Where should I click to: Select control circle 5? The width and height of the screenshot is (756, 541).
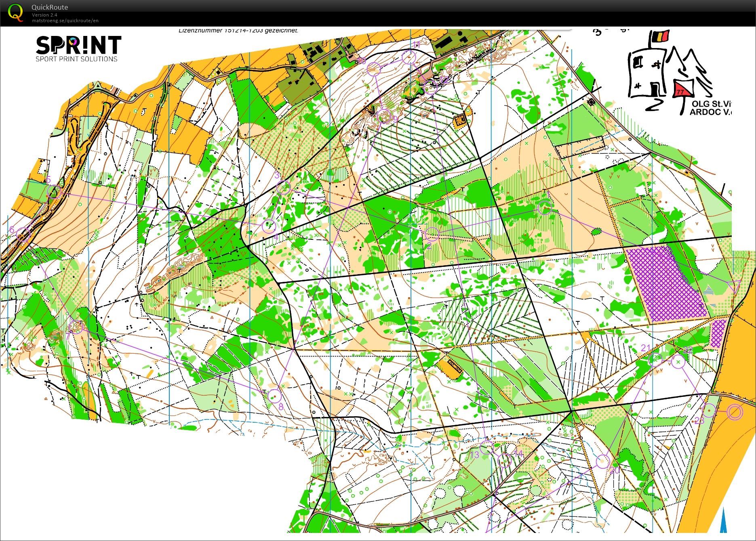tap(54, 191)
